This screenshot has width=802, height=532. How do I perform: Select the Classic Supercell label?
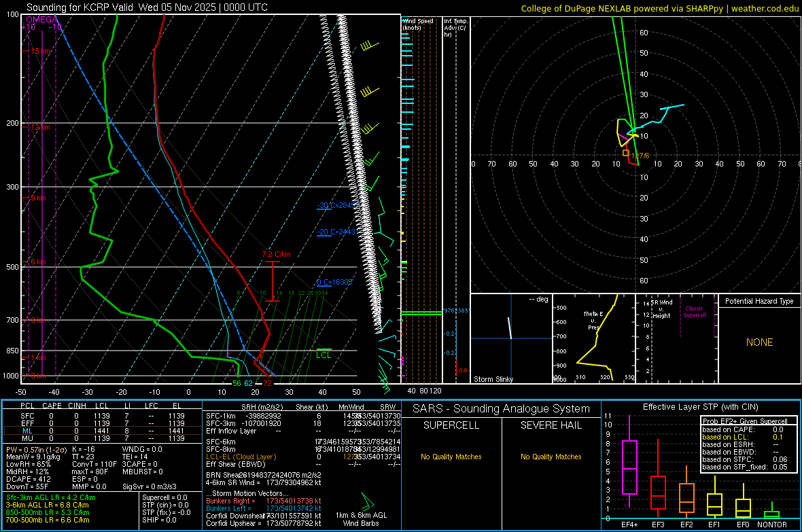(x=695, y=312)
